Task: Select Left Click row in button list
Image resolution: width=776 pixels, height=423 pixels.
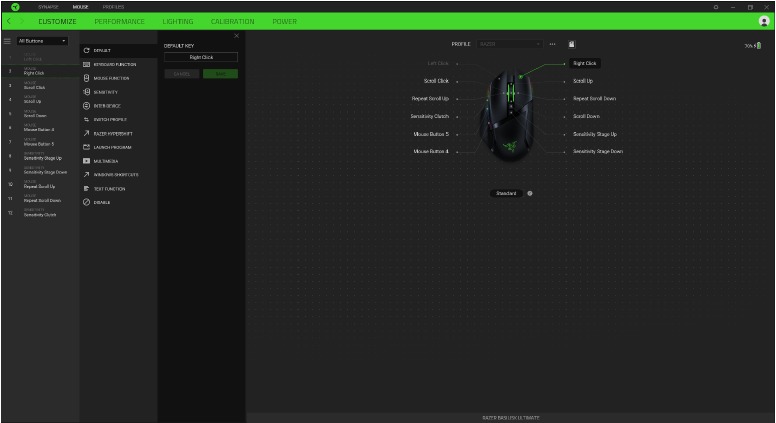Action: tap(40, 57)
